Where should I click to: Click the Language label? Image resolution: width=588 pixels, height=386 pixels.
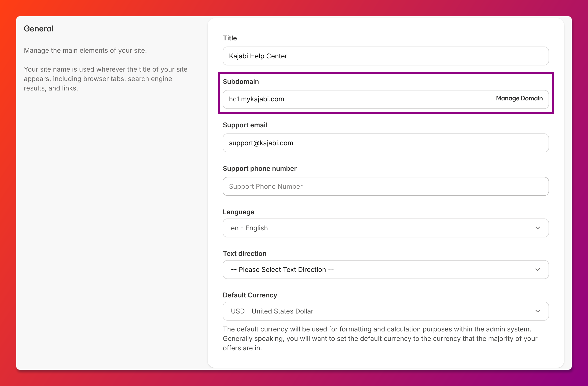click(x=239, y=212)
